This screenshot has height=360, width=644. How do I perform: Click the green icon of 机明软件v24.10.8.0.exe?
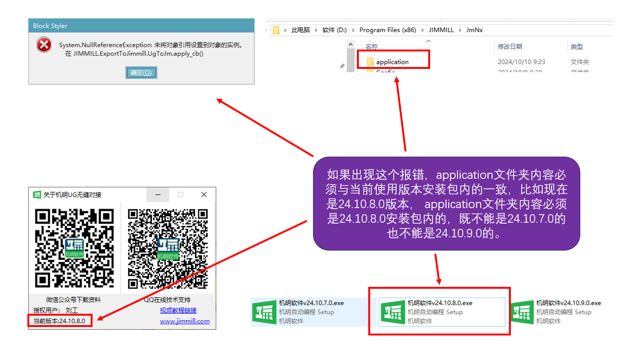pyautogui.click(x=393, y=312)
